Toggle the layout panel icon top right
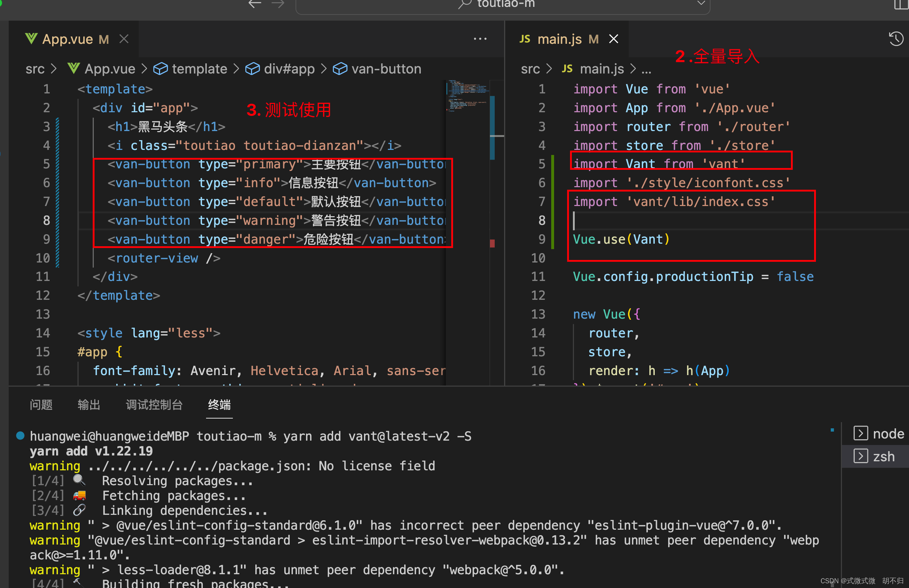909x588 pixels. (x=901, y=4)
